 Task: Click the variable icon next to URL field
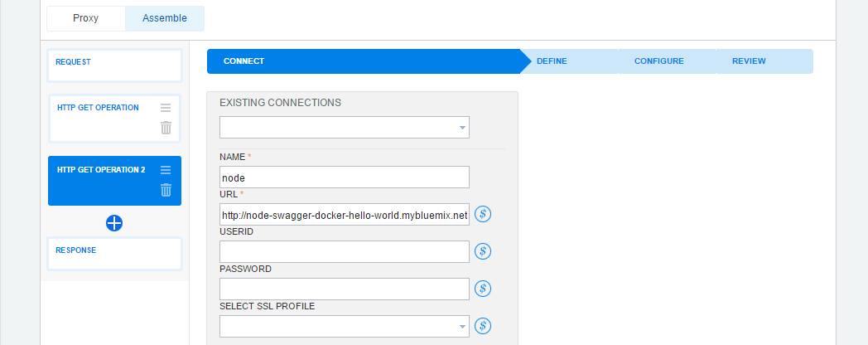[x=483, y=214]
